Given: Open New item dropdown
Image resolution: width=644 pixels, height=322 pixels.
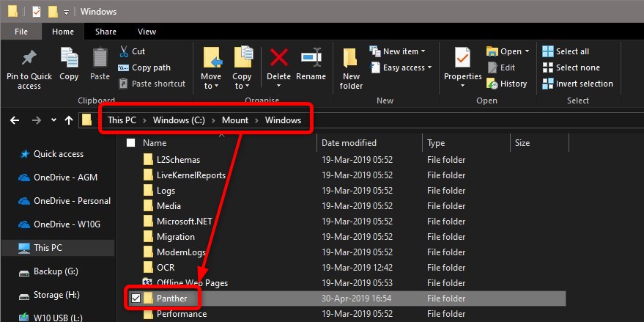Looking at the screenshot, I should point(398,51).
